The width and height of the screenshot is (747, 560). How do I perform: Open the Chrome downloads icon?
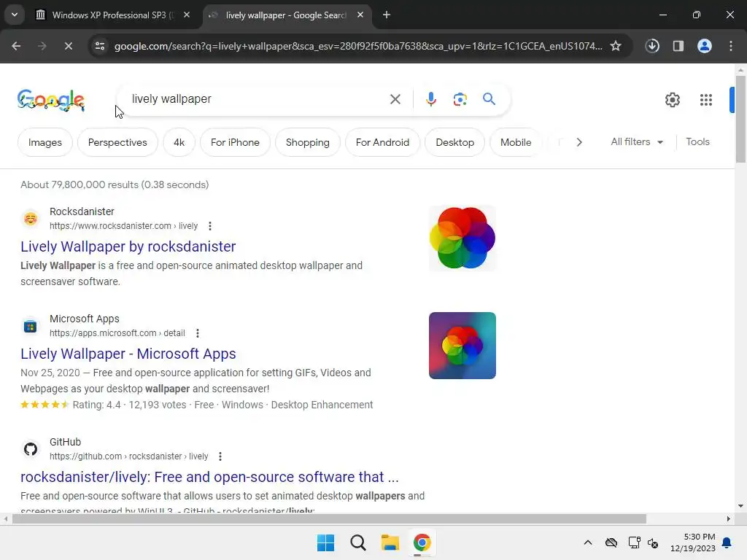pyautogui.click(x=652, y=46)
